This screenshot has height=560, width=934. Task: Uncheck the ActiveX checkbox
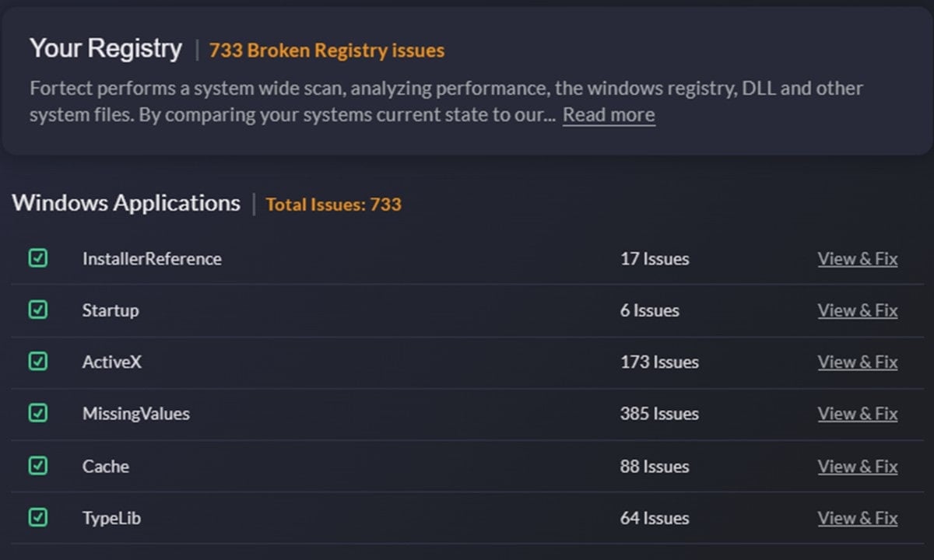click(37, 362)
